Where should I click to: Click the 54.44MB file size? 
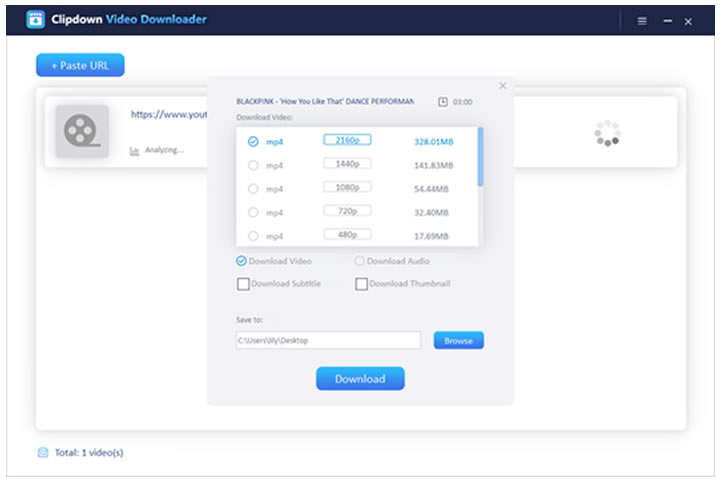[431, 189]
